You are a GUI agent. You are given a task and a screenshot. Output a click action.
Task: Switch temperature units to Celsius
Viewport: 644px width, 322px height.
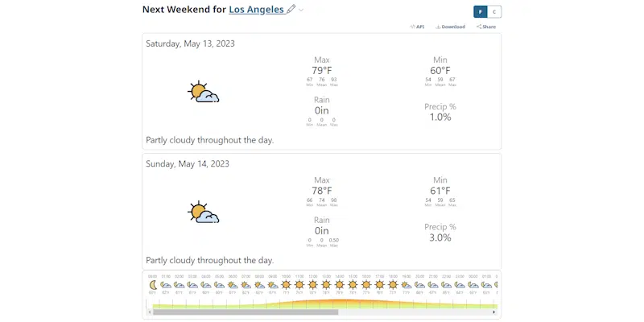pos(494,11)
